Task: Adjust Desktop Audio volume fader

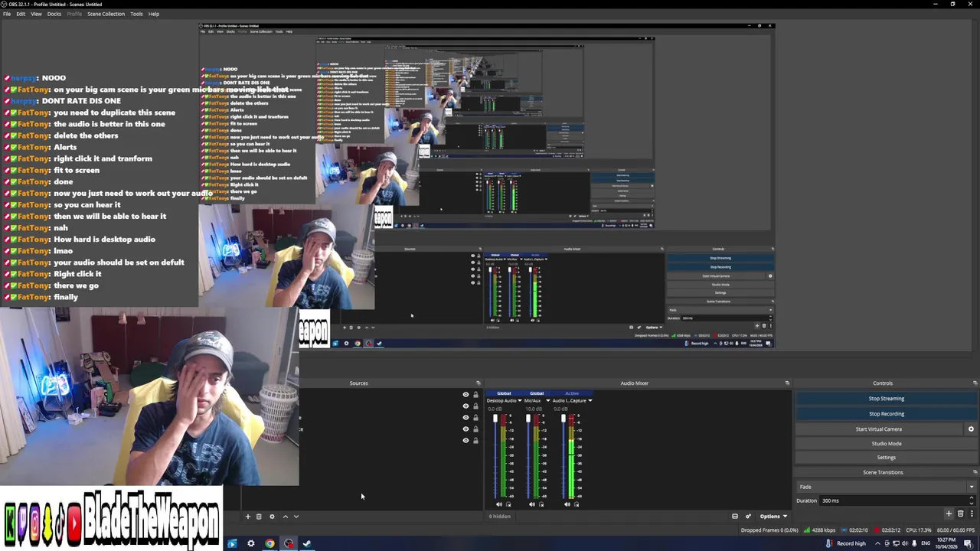Action: point(495,419)
